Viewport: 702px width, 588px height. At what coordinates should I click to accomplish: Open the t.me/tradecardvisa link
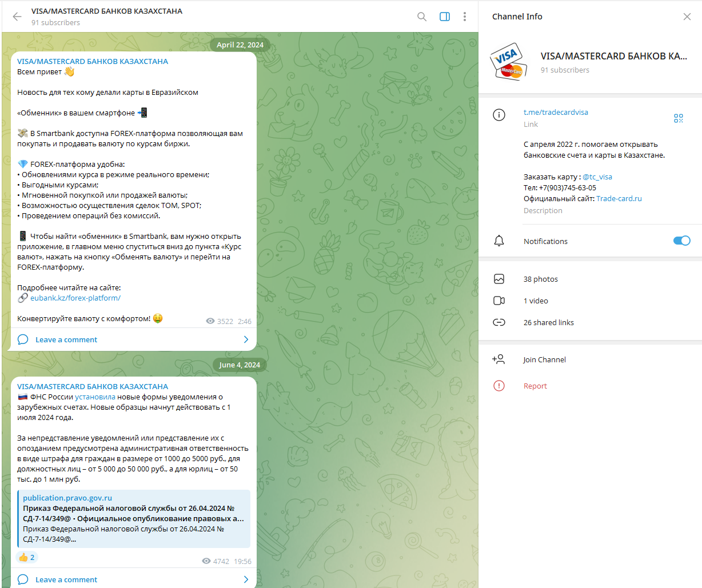[556, 112]
